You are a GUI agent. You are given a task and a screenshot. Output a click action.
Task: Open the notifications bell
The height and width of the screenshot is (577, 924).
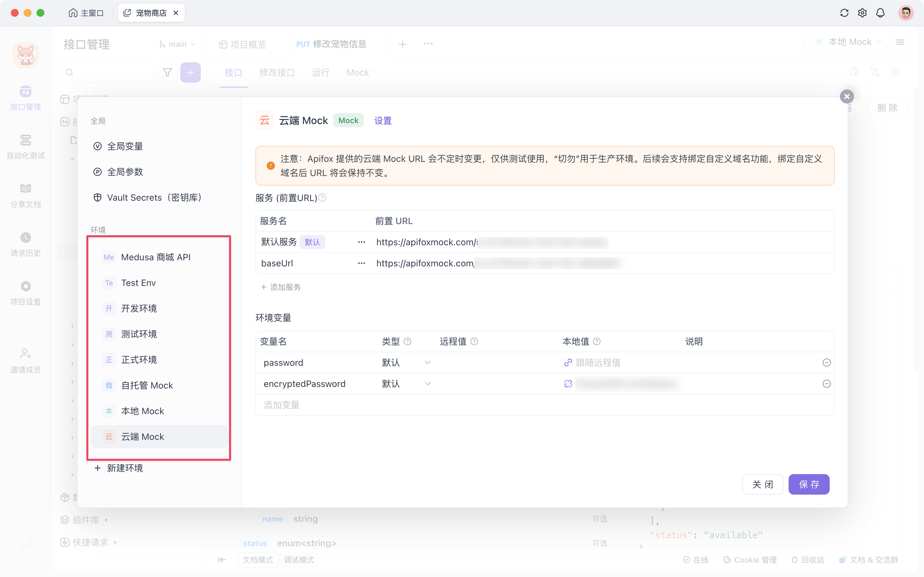click(x=880, y=13)
